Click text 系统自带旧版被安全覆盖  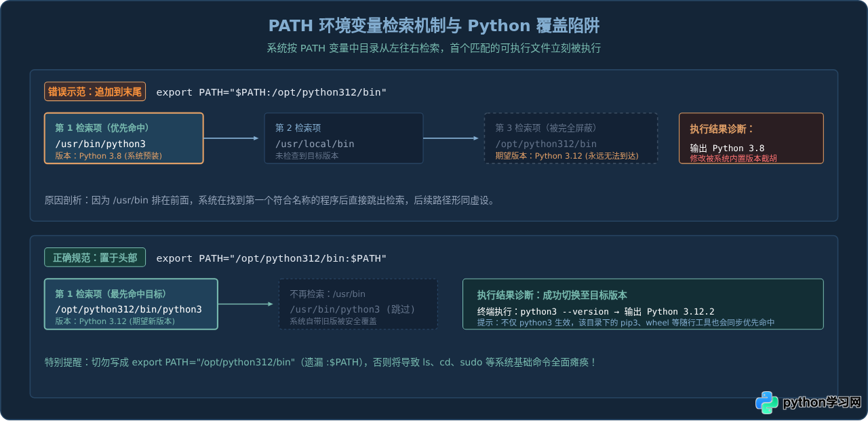click(x=333, y=321)
